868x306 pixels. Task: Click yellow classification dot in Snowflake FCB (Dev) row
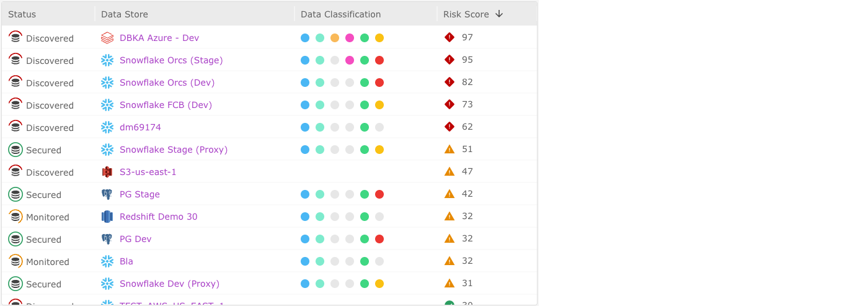[x=379, y=105]
